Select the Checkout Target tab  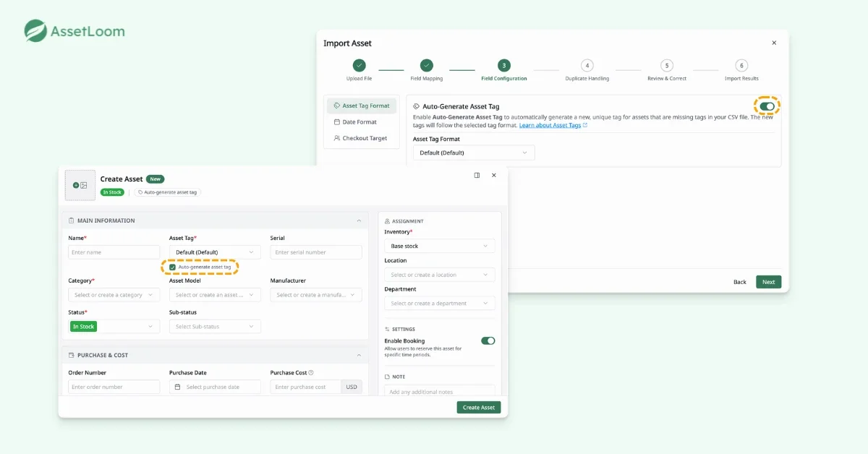tap(362, 138)
